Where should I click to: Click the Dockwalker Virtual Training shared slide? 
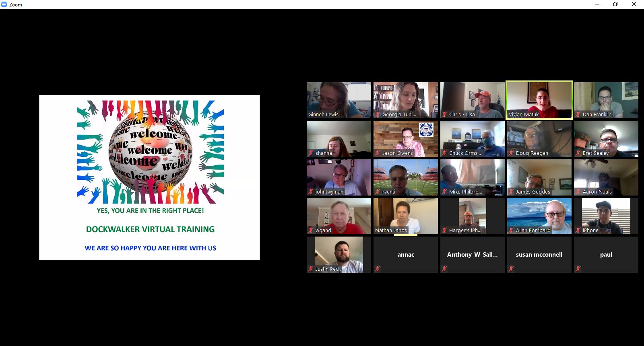149,177
